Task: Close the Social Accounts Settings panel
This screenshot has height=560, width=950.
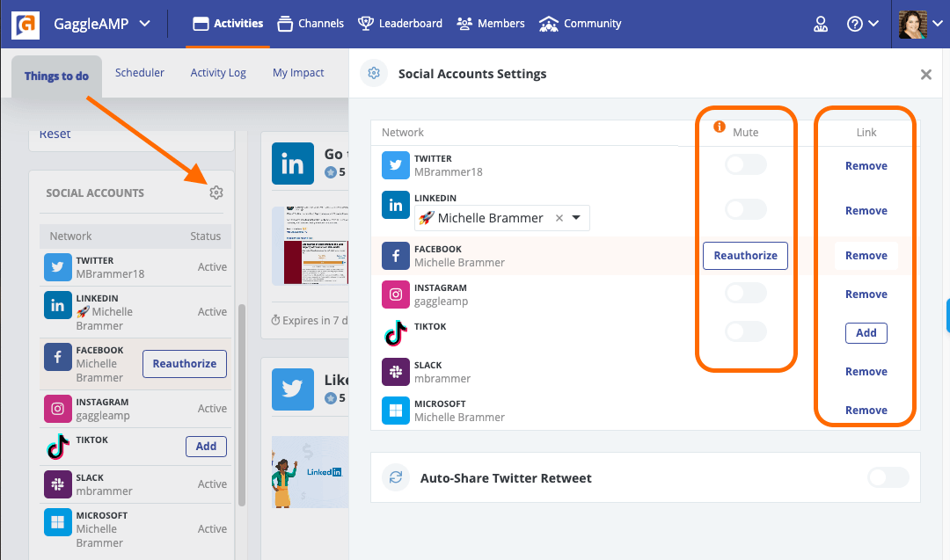Action: pyautogui.click(x=925, y=75)
